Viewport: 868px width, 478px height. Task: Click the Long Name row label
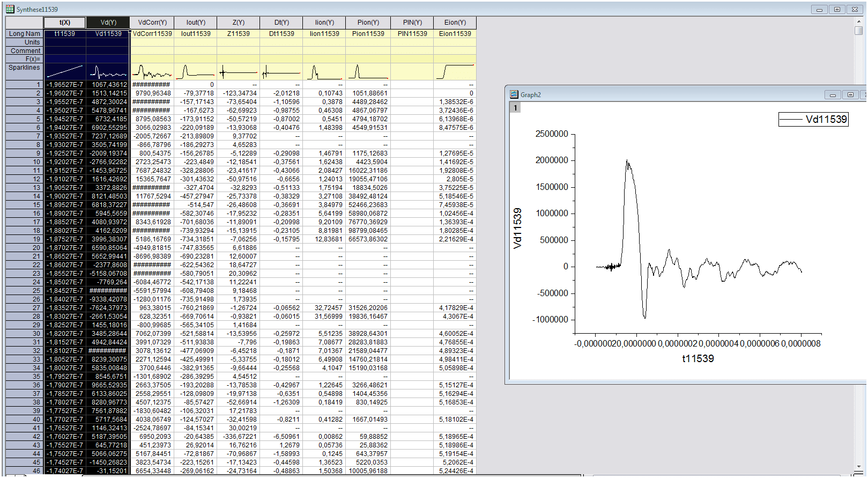click(x=25, y=33)
